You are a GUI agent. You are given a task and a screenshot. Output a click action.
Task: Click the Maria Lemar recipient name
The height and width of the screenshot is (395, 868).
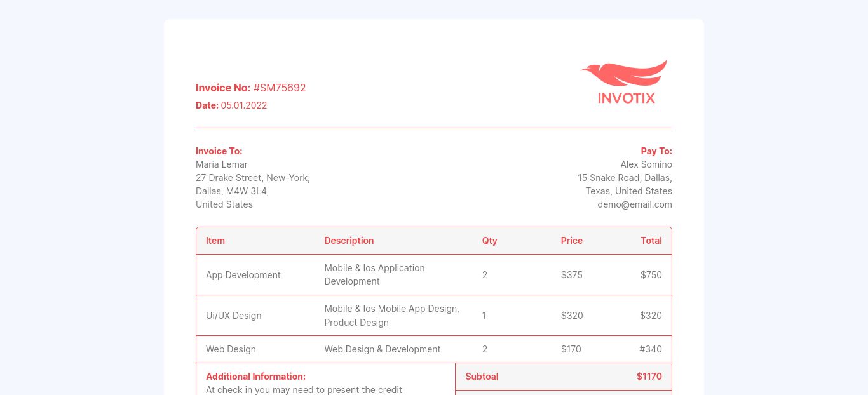(222, 164)
